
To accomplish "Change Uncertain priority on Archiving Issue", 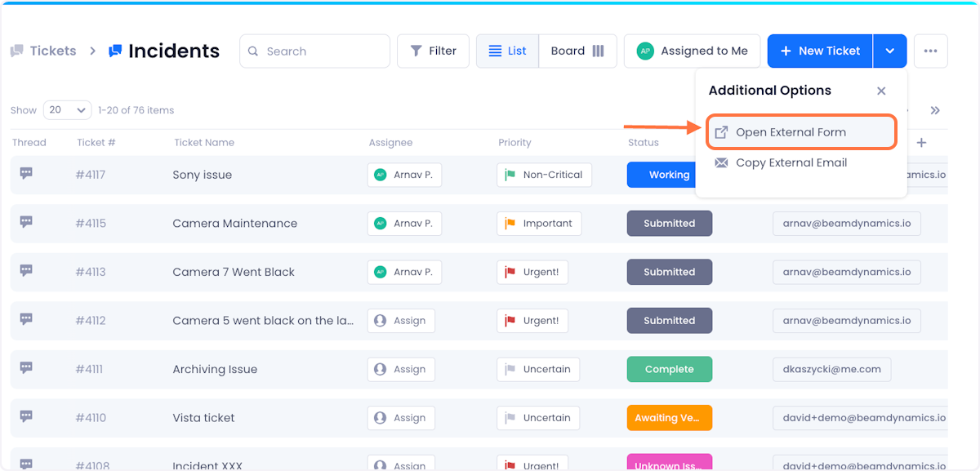I will coord(538,369).
